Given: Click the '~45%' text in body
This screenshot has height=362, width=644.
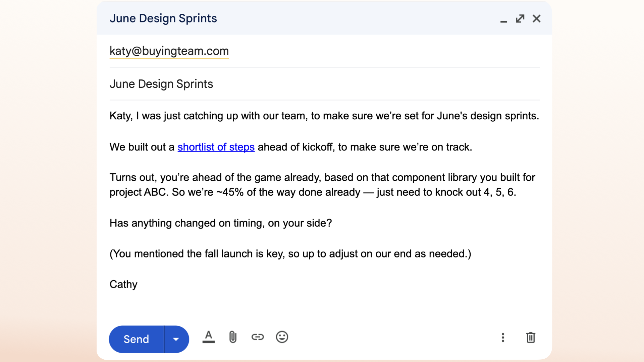Looking at the screenshot, I should coord(230,192).
